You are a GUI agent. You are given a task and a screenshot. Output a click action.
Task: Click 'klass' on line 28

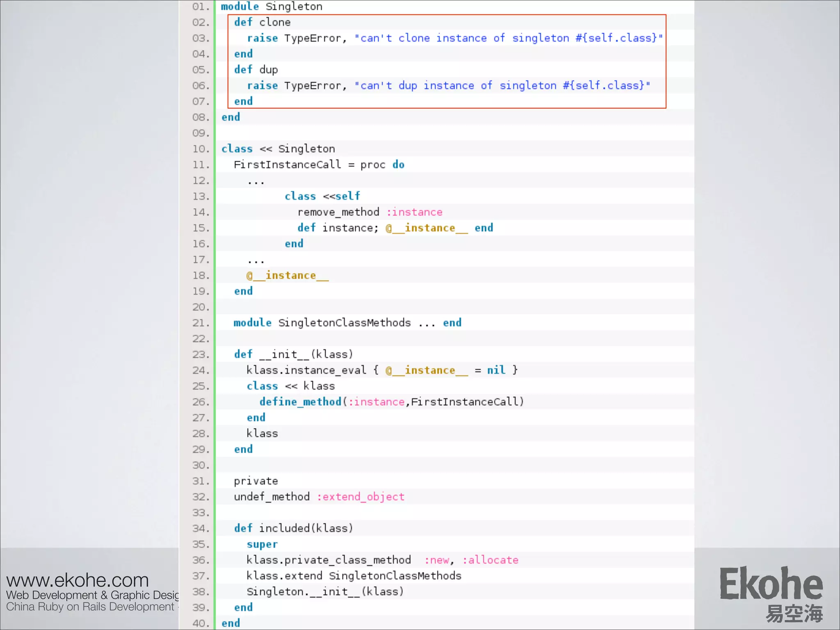click(262, 434)
